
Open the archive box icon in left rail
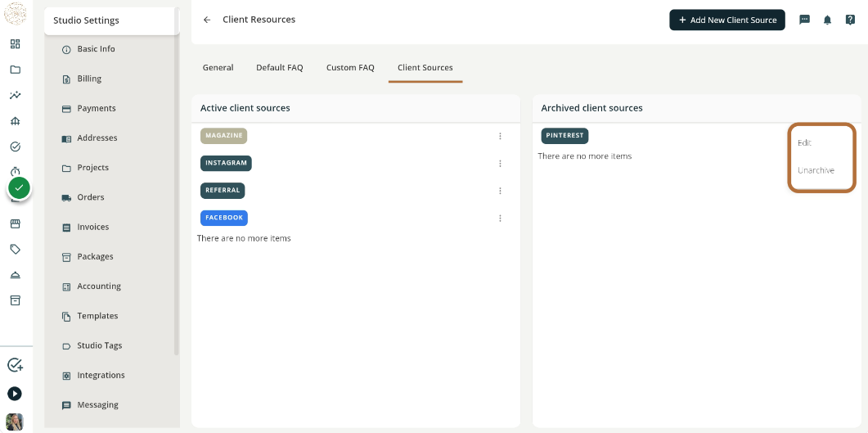tap(16, 300)
